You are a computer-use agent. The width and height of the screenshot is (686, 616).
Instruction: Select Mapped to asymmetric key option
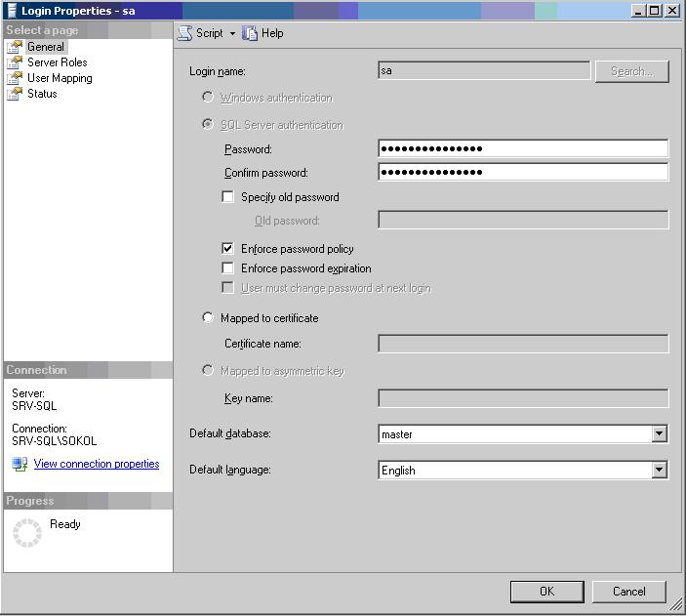[x=208, y=370]
